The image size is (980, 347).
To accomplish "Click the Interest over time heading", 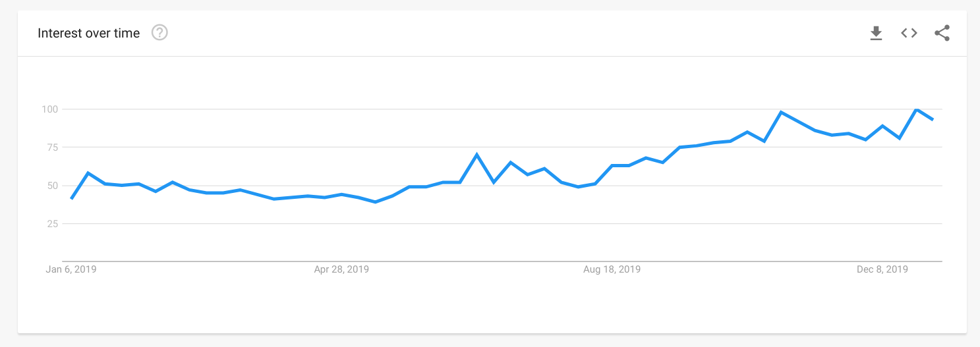I will pyautogui.click(x=89, y=33).
